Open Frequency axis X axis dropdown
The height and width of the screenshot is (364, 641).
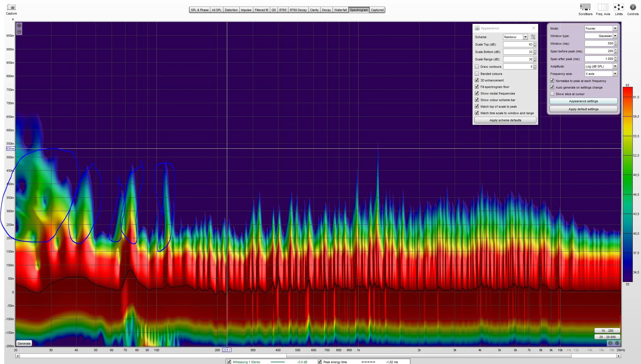pos(601,74)
